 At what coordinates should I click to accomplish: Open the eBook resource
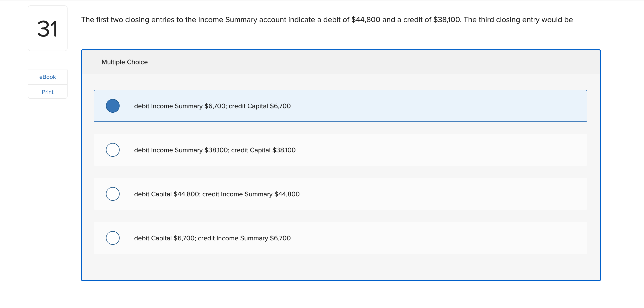[x=47, y=77]
